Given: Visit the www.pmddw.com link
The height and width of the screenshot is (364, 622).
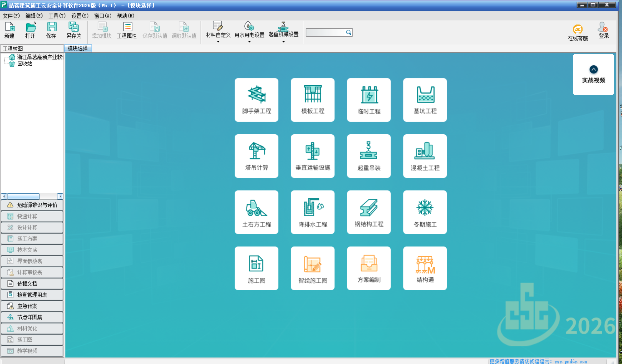Looking at the screenshot, I should point(570,362).
